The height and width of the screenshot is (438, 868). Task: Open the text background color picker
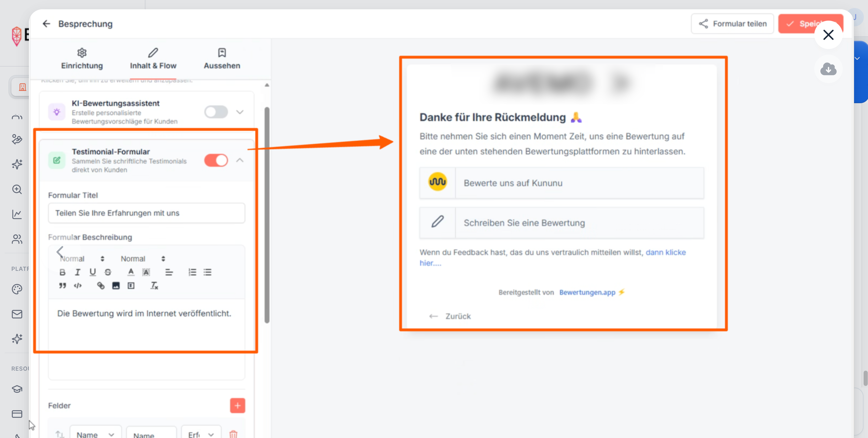pyautogui.click(x=146, y=272)
